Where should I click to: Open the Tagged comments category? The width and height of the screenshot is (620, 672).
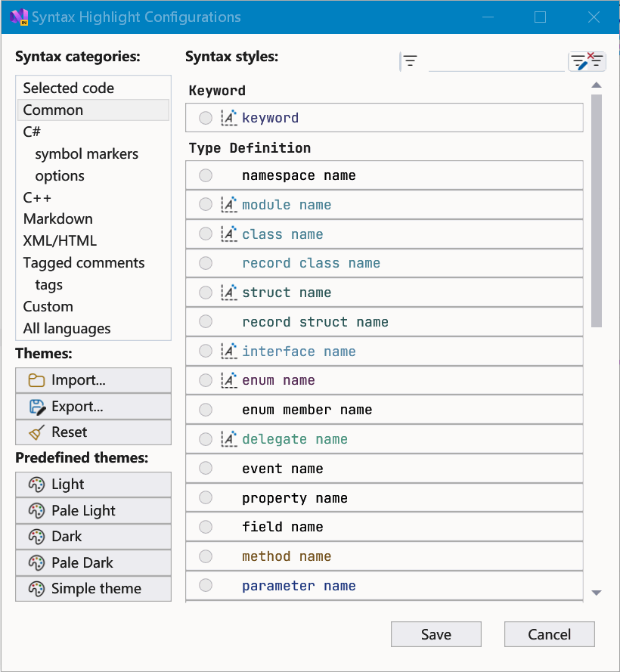coord(93,263)
